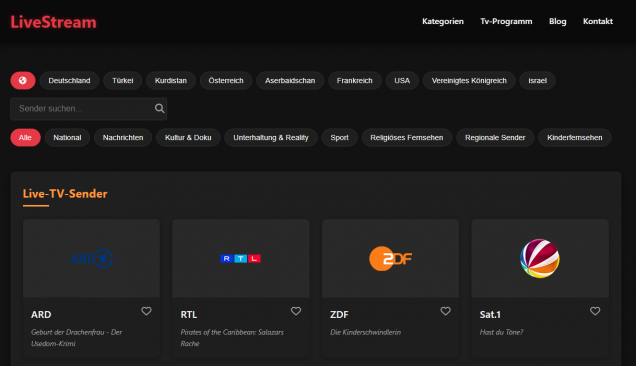This screenshot has height=366, width=636.
Task: Open the Kontakt page
Action: (597, 22)
